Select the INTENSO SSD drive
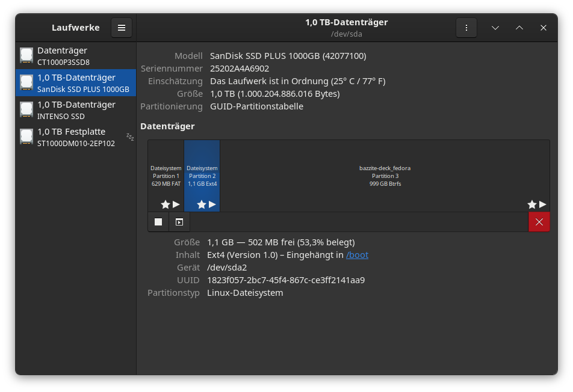 tap(76, 110)
